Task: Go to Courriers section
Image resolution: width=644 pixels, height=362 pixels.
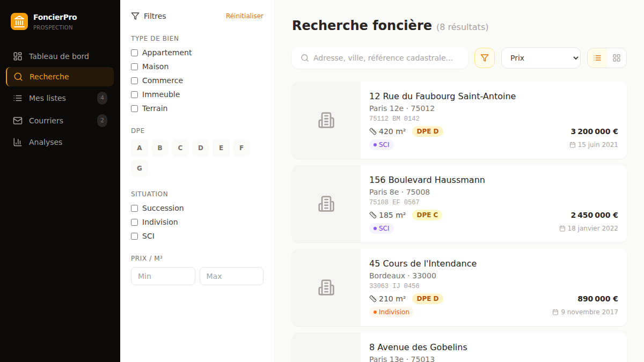Action: (x=60, y=121)
